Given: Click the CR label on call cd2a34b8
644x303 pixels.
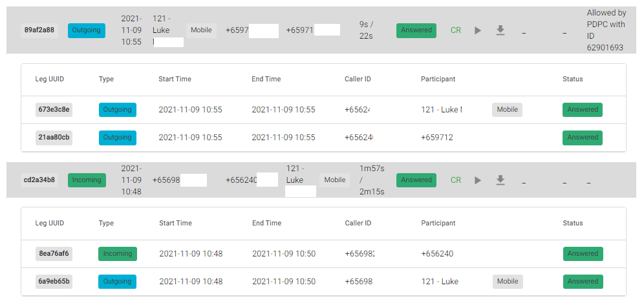Looking at the screenshot, I should (455, 180).
